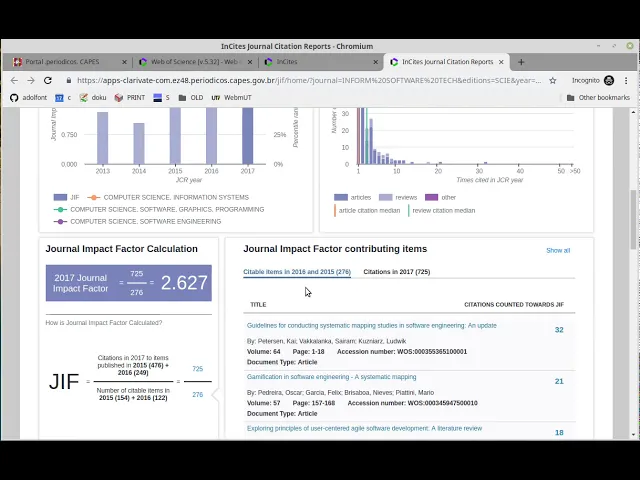The image size is (640, 480).
Task: Open the calendar bookmark labeled c
Action: pyautogui.click(x=63, y=98)
